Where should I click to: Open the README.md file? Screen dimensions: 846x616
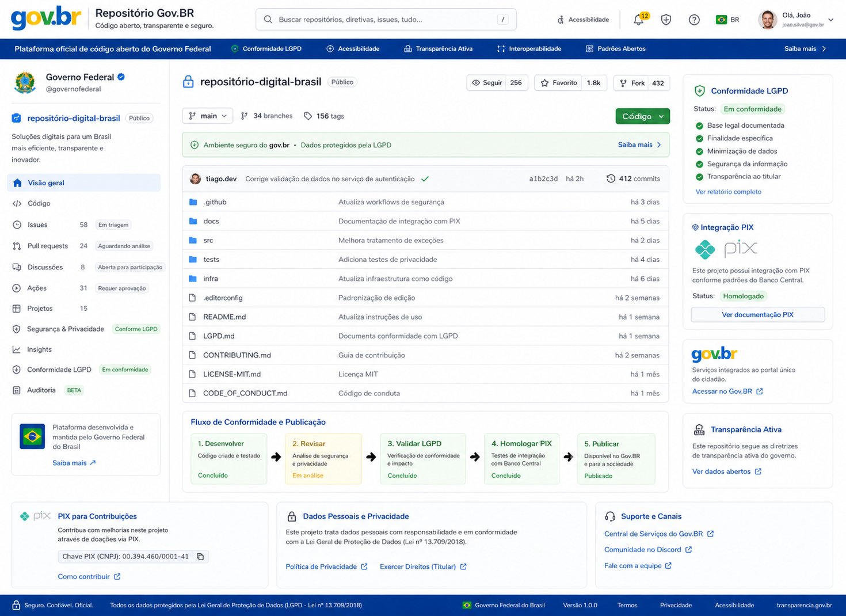coord(224,317)
